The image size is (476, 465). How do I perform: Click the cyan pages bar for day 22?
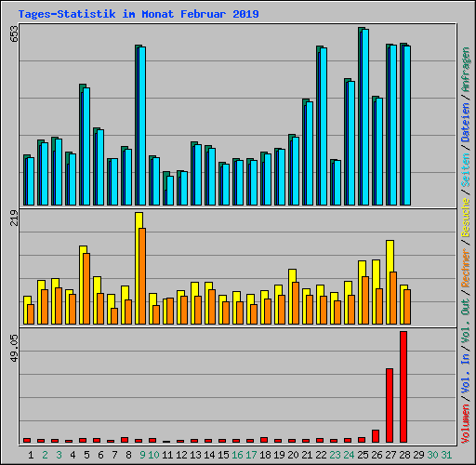coord(324,126)
